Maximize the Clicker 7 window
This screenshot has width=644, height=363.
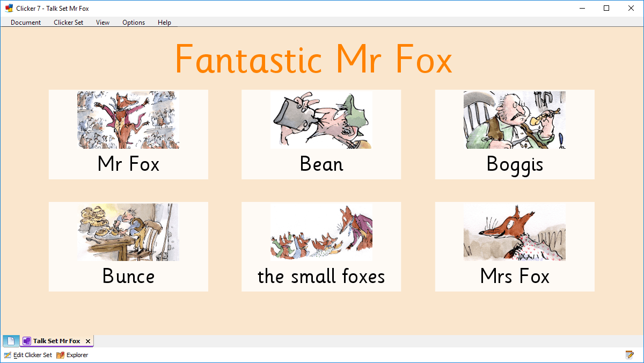tap(606, 8)
